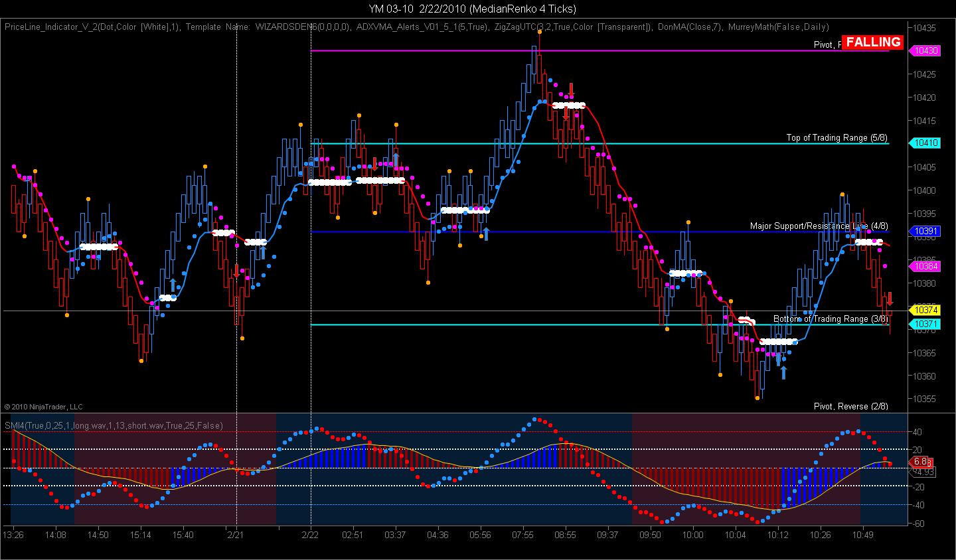Click the red FALLING status badge
956x560 pixels.
coord(873,42)
